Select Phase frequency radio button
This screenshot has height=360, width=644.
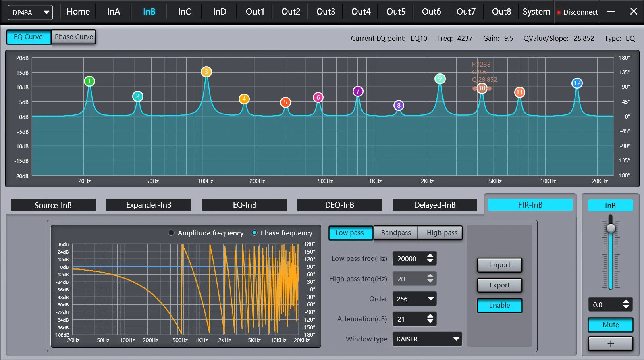(254, 233)
